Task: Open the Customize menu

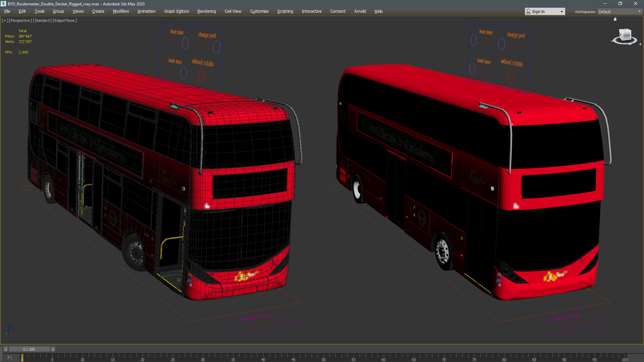Action: coord(259,11)
